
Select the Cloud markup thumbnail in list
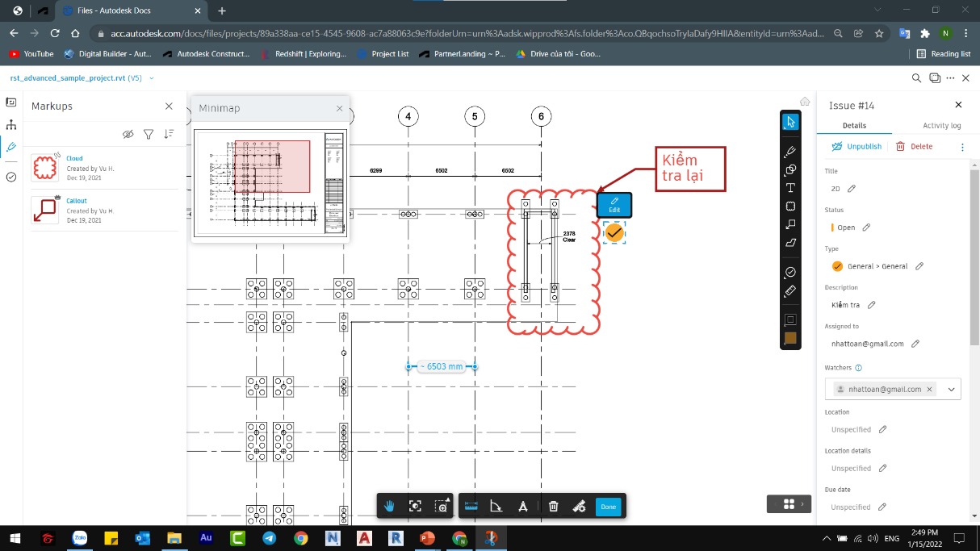[45, 167]
